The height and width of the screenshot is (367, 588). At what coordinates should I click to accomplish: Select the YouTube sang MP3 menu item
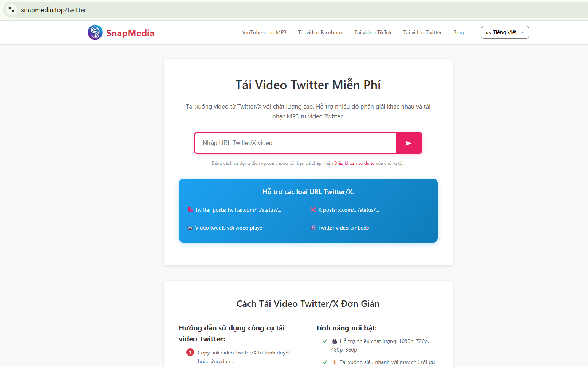264,32
